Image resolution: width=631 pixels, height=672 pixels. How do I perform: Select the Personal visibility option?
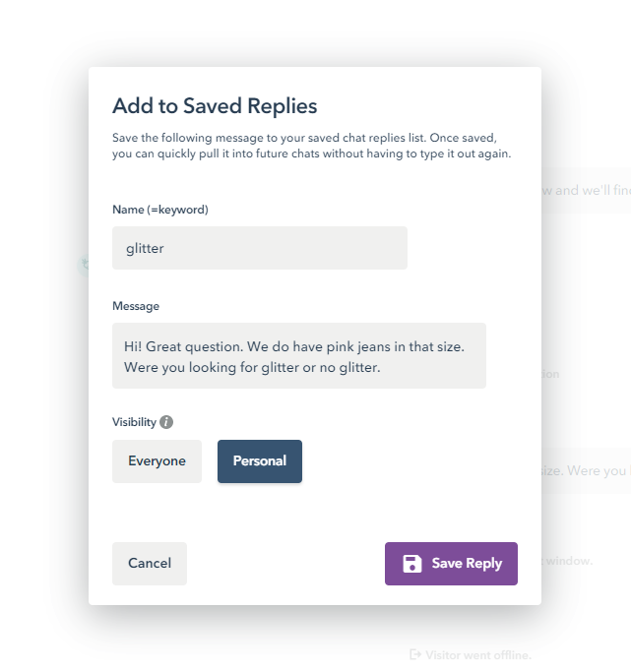260,461
